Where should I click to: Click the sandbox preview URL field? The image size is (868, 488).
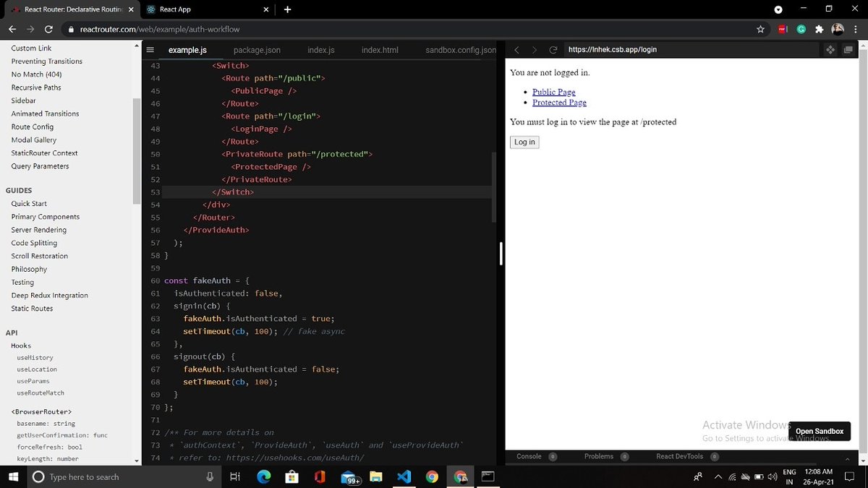(691, 50)
